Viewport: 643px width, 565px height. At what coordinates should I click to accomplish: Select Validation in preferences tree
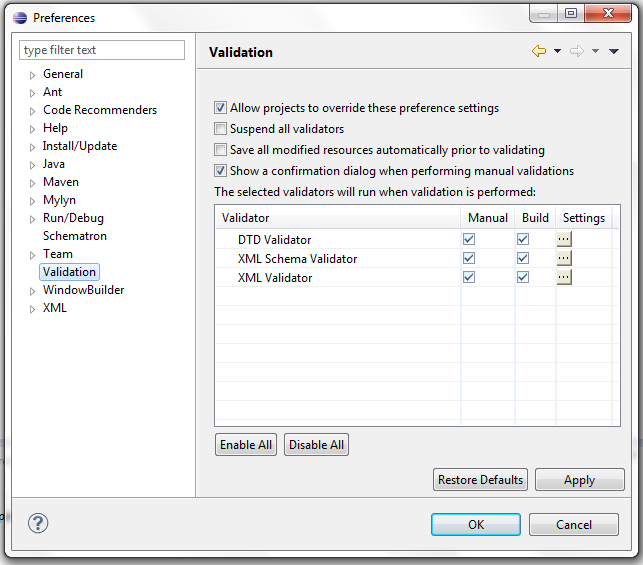pyautogui.click(x=69, y=272)
